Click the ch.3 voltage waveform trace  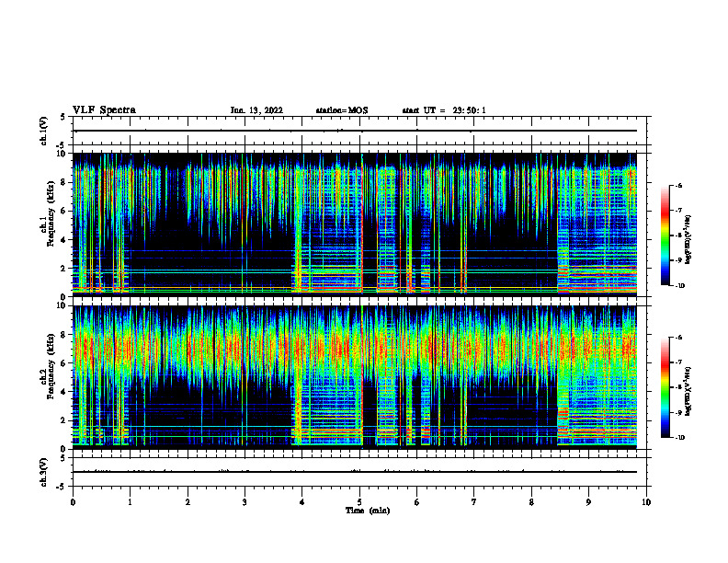click(x=355, y=472)
